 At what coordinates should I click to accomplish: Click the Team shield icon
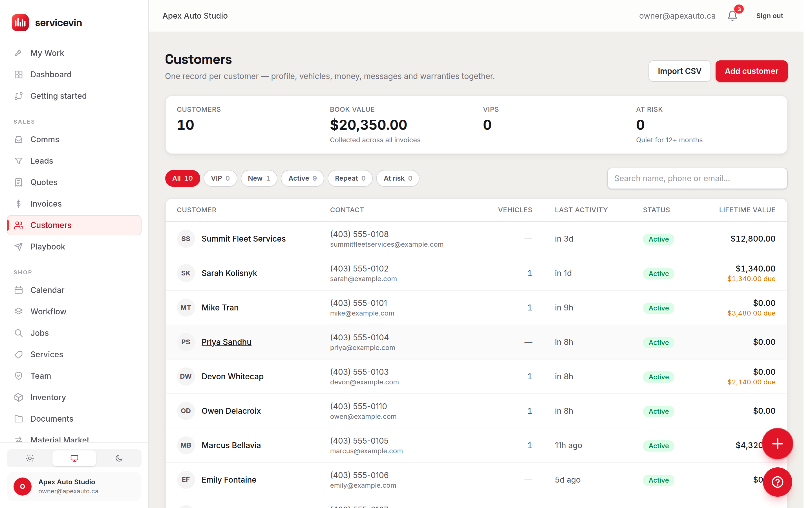(x=18, y=376)
